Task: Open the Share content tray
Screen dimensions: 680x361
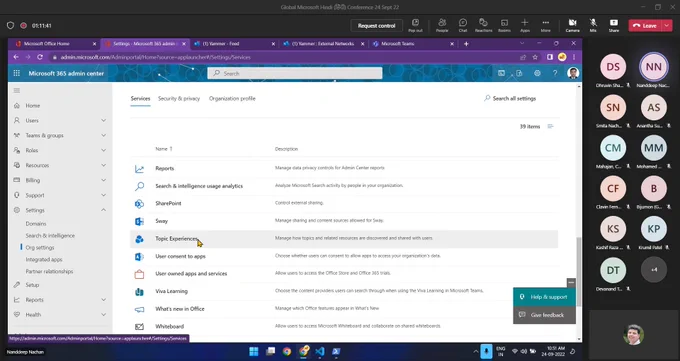Action: pos(614,25)
